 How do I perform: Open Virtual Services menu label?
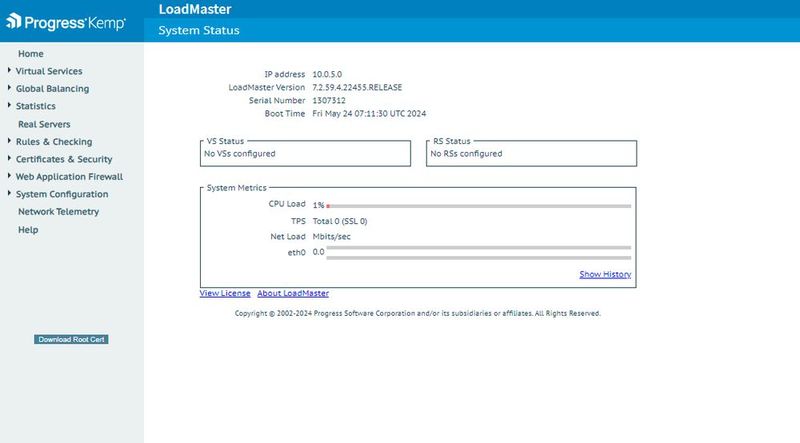(x=49, y=71)
